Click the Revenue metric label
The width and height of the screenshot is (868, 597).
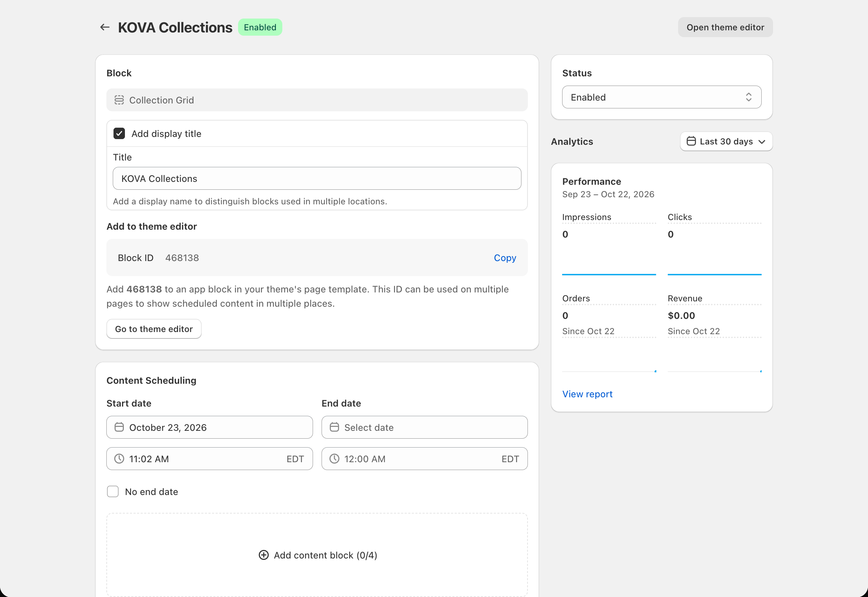(x=685, y=298)
